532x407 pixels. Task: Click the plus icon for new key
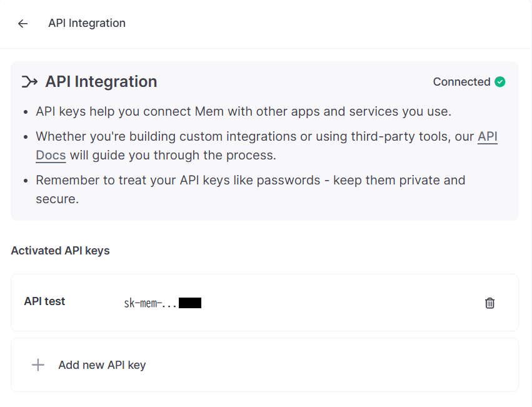(x=38, y=365)
